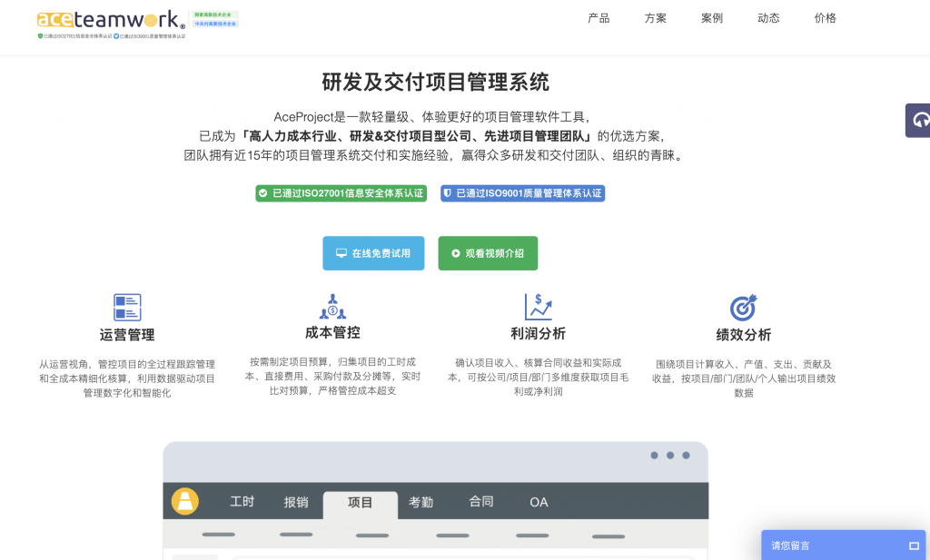
Task: Open the 动态 navigation item
Action: tap(768, 18)
